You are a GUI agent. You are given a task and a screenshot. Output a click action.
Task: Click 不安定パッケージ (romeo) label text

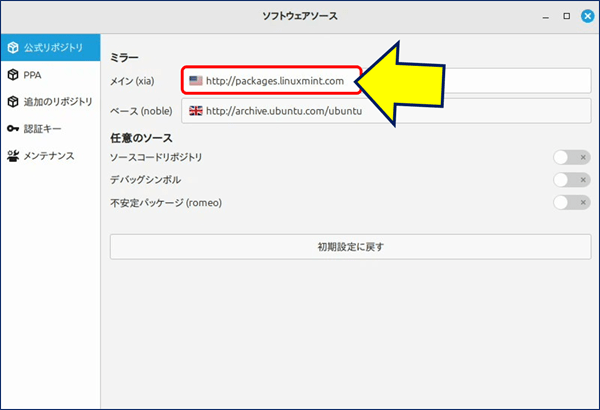coord(166,203)
